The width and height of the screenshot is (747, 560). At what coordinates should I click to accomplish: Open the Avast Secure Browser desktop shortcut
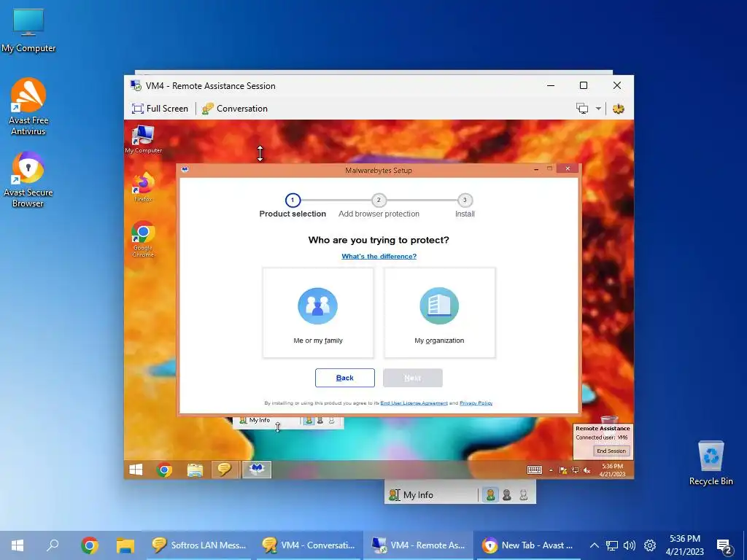(x=28, y=179)
